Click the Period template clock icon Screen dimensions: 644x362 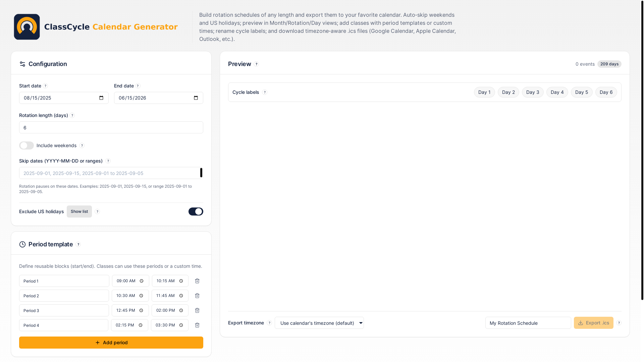coord(22,244)
